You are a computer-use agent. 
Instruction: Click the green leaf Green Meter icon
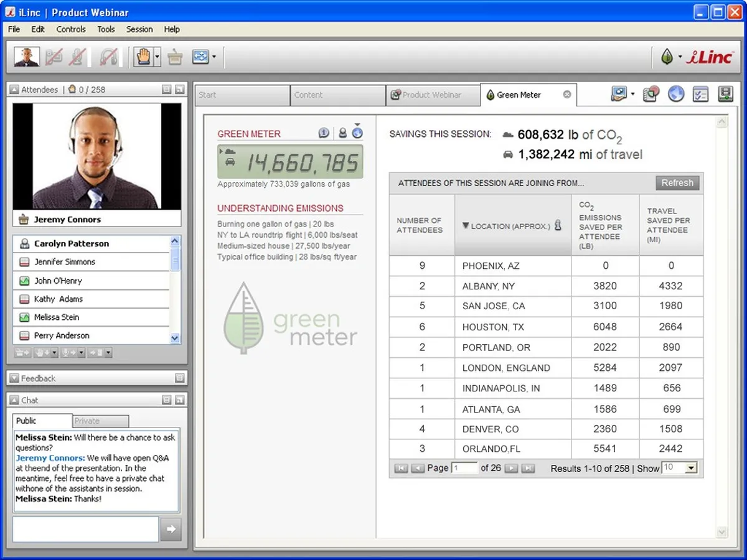coord(667,57)
